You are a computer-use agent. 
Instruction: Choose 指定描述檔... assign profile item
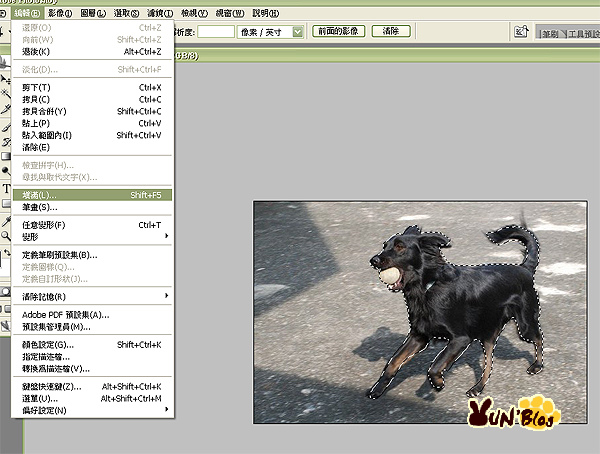point(92,357)
